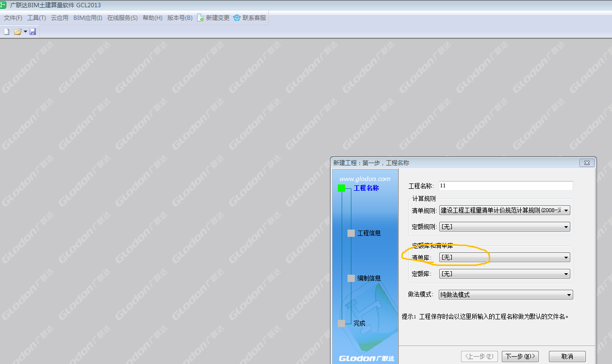Open the BIM应用(I) menu
This screenshot has height=364, width=612.
pyautogui.click(x=88, y=18)
